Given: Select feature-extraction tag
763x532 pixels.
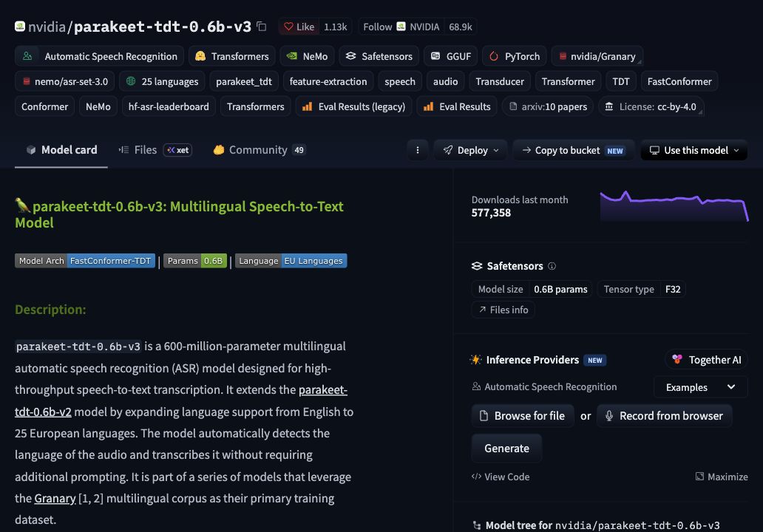Looking at the screenshot, I should [328, 82].
